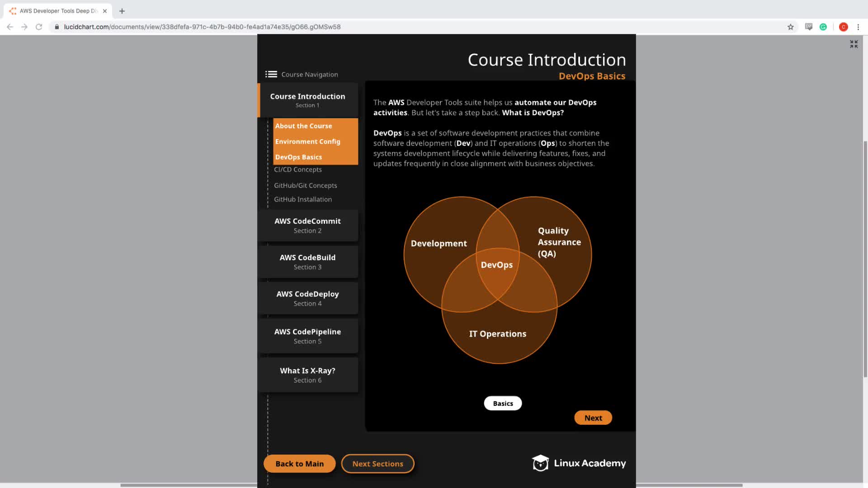Exit fullscreen with the collapse arrows icon
Screen dimensions: 868x488
pos(854,44)
